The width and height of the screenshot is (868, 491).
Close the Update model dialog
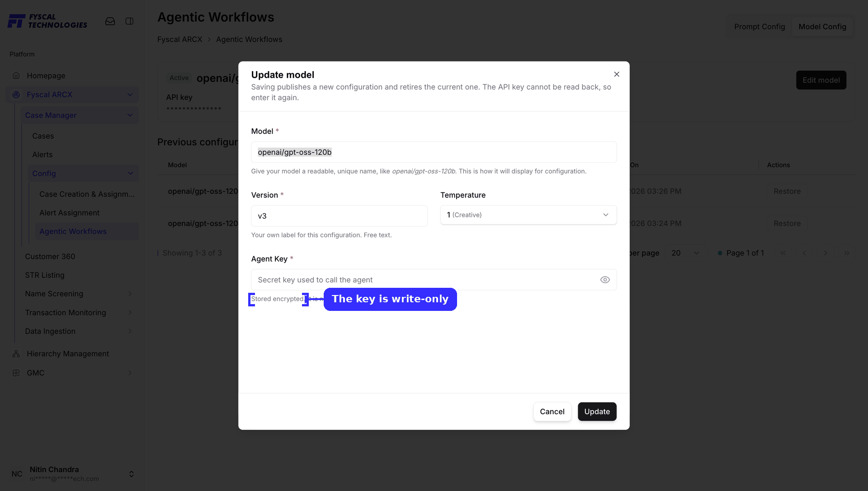tap(617, 74)
